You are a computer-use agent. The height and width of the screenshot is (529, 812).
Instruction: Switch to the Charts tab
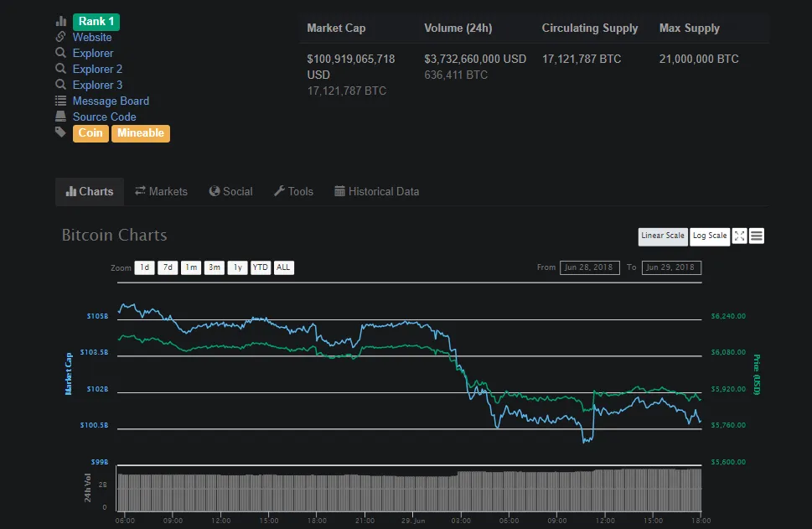(x=90, y=192)
